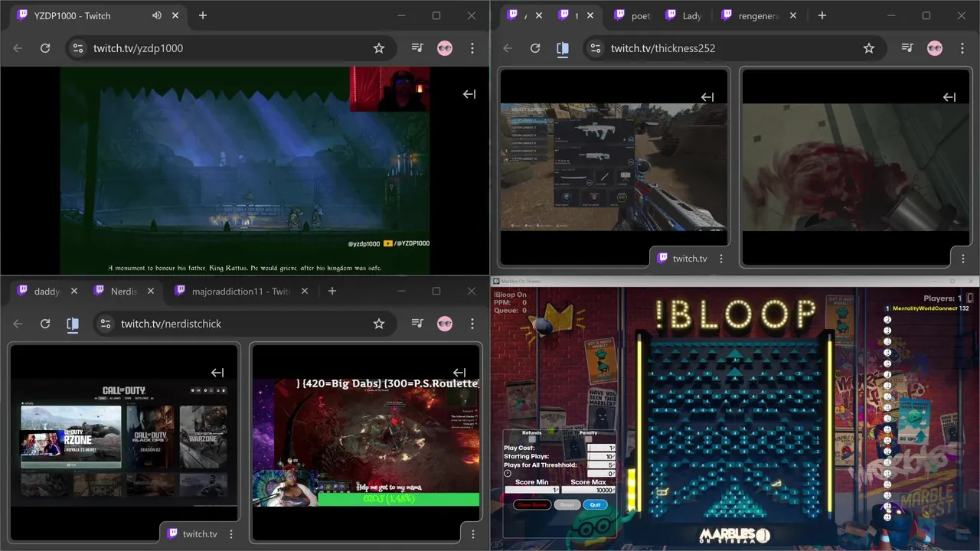View site info for twitch.tv/nerdistchick

(x=105, y=324)
